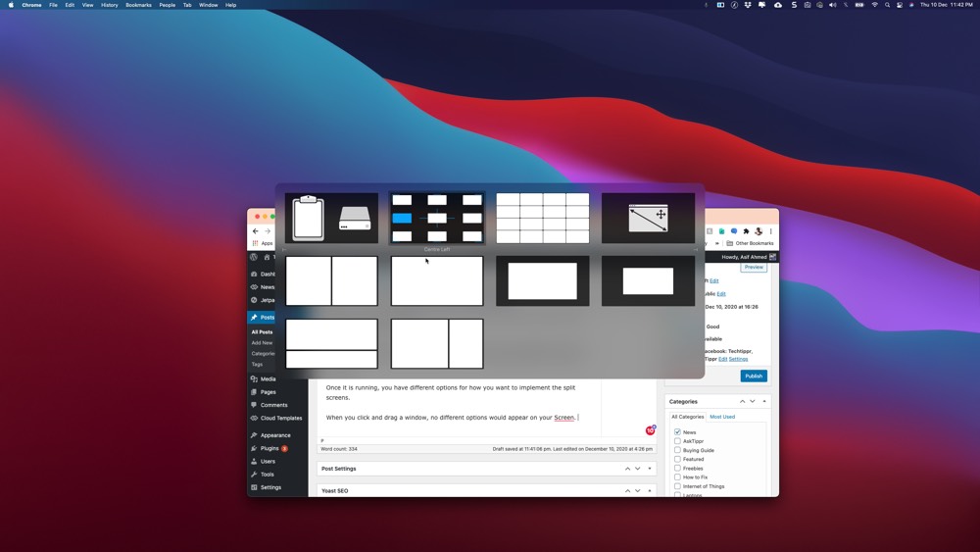Check the Internet of Things category
980x552 pixels.
pos(677,485)
